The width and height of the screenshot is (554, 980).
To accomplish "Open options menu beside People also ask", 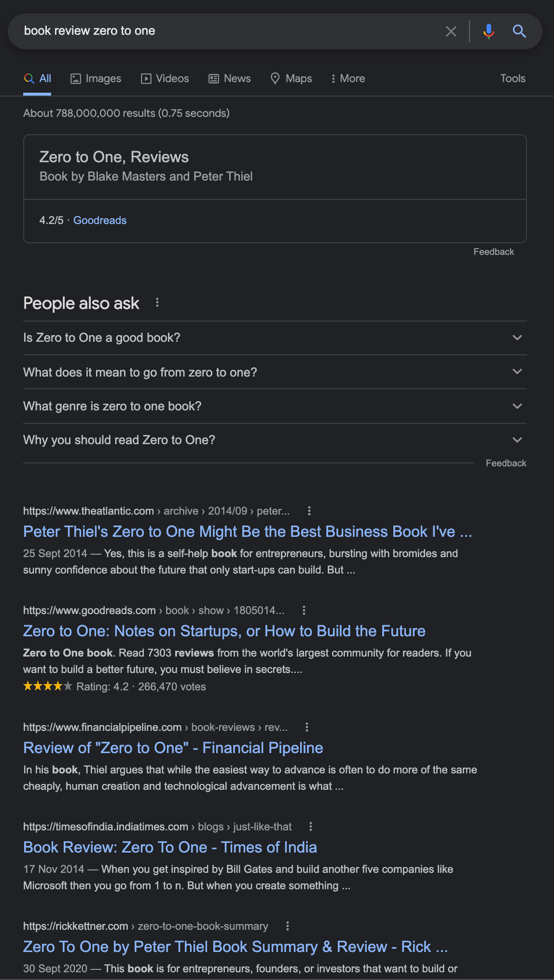I will coord(157,303).
